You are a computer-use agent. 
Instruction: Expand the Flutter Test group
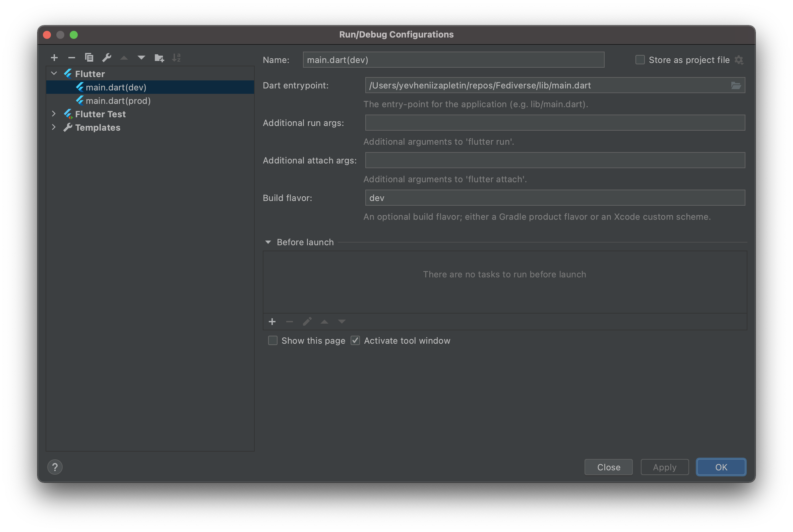point(54,114)
